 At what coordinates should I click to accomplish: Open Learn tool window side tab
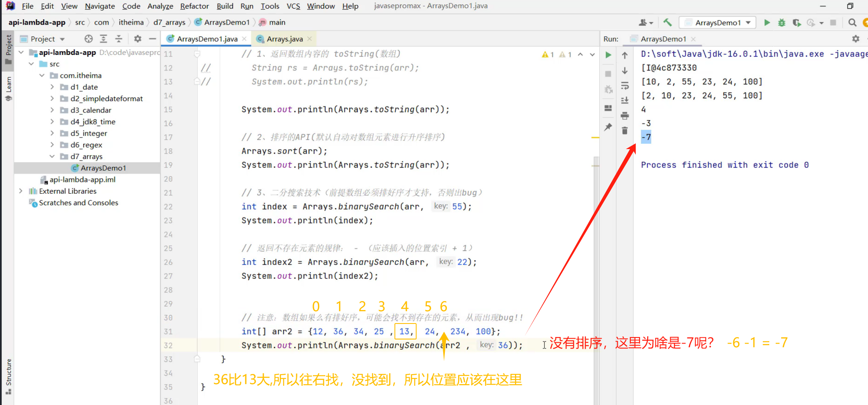(x=8, y=88)
